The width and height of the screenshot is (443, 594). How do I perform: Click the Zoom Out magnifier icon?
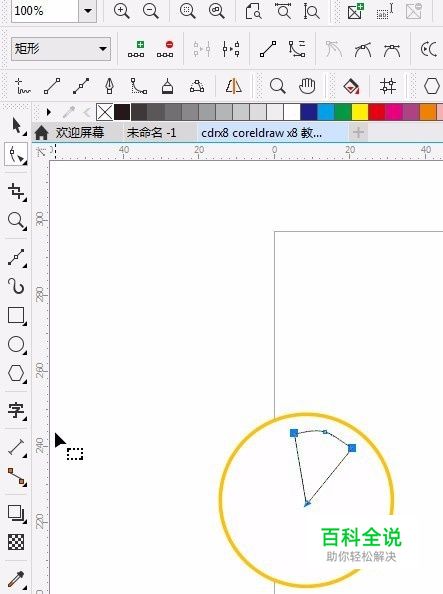tap(150, 11)
